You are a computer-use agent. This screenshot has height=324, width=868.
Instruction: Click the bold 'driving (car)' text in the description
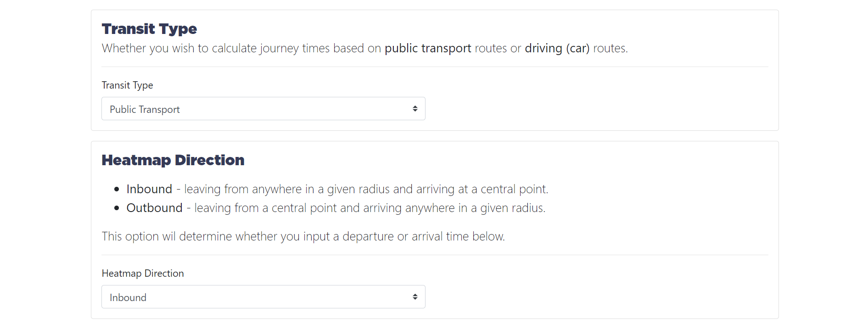click(x=557, y=48)
